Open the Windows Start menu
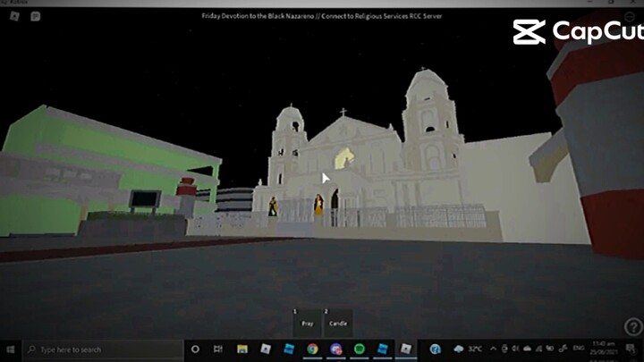This screenshot has width=644, height=362. tap(11, 349)
